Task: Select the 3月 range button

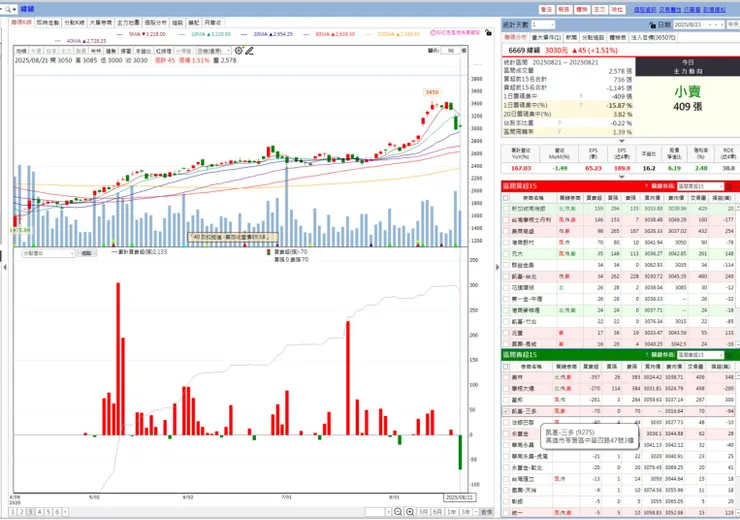Action: coord(423,512)
